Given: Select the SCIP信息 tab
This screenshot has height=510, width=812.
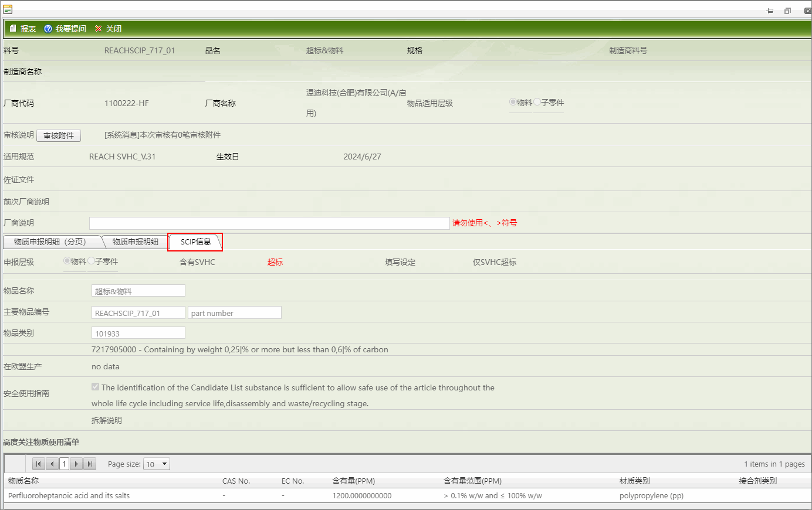Looking at the screenshot, I should (195, 242).
